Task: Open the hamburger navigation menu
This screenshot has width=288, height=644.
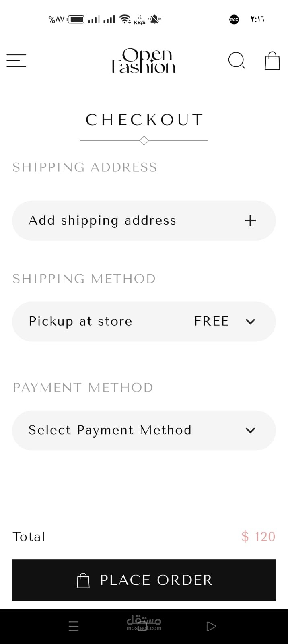Action: coord(16,61)
